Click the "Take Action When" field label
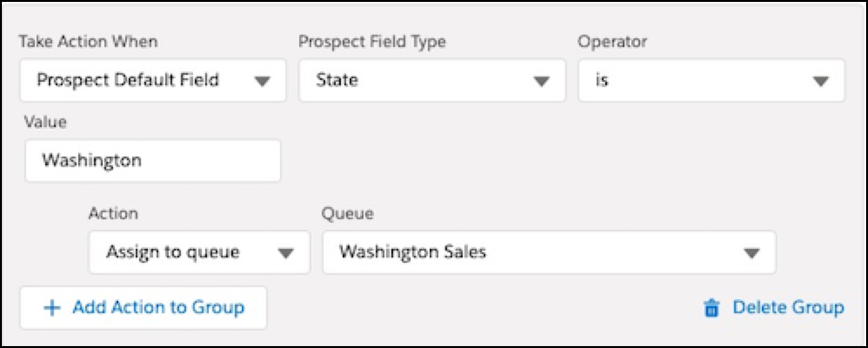Screen dimensions: 868x348 pyautogui.click(x=88, y=42)
